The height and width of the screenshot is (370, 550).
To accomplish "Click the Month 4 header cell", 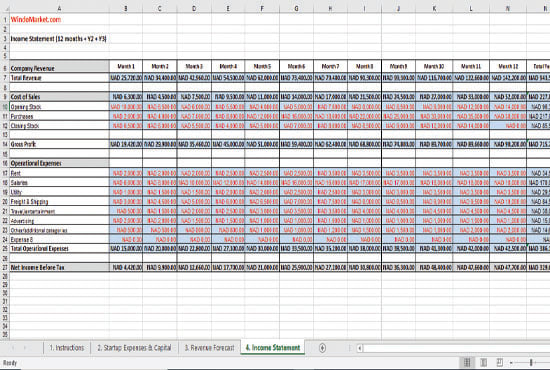I will pos(228,66).
